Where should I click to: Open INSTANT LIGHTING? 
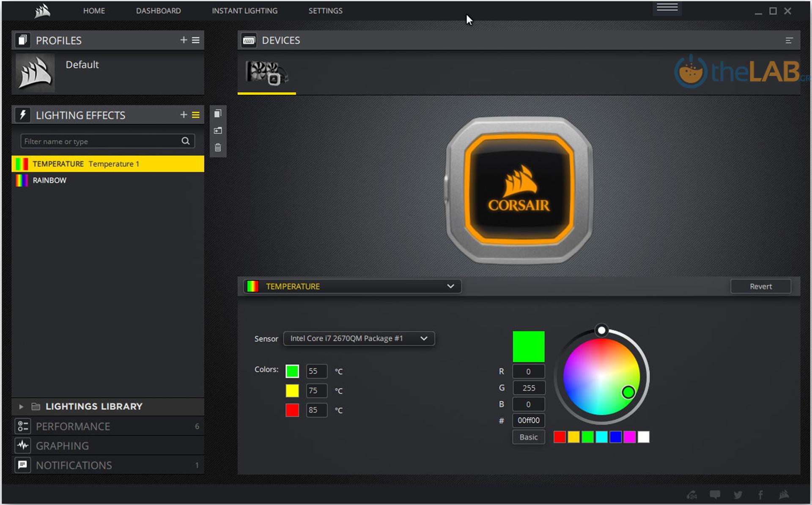[x=244, y=11]
